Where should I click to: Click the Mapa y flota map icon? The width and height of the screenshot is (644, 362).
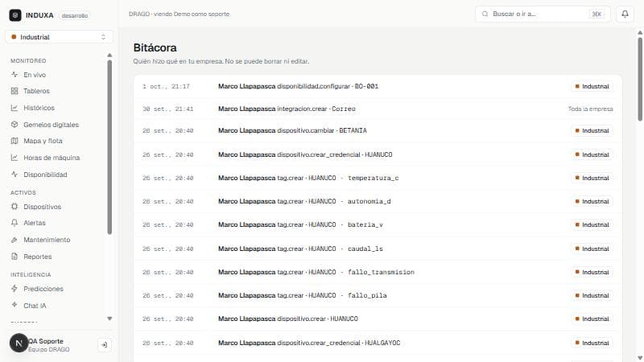(14, 141)
